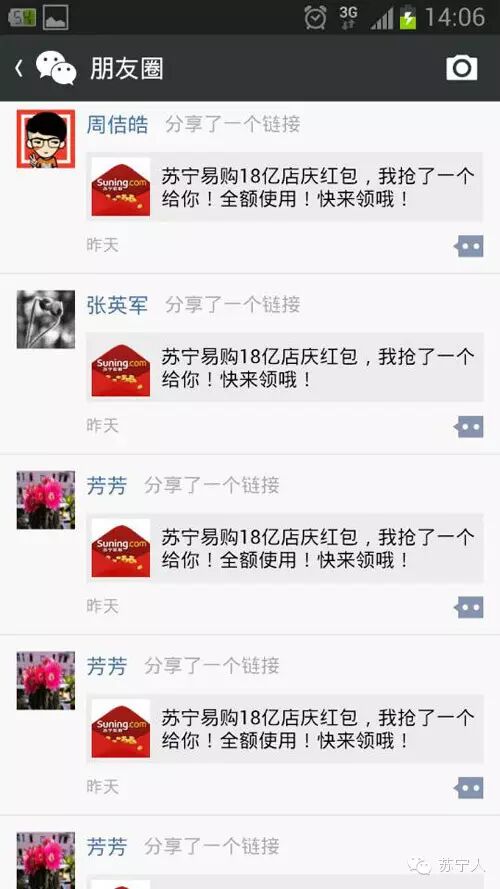This screenshot has width=500, height=889.
Task: Go back using the header back arrow
Action: 19,69
